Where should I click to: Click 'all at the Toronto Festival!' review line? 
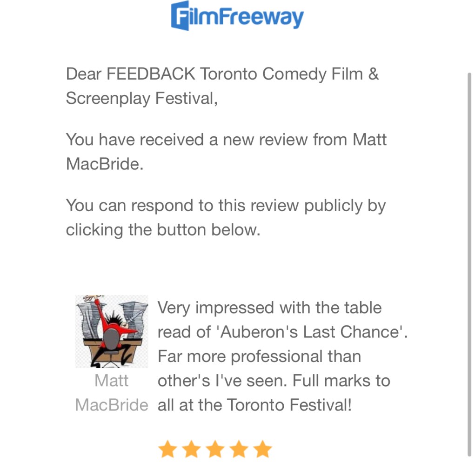tap(254, 405)
